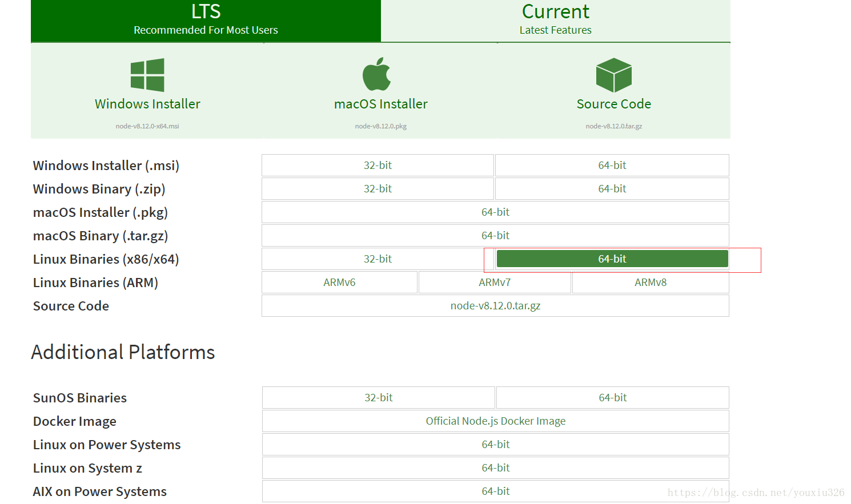Click the macOS Binary (.tar.gz) row label
This screenshot has width=851, height=504.
(101, 236)
